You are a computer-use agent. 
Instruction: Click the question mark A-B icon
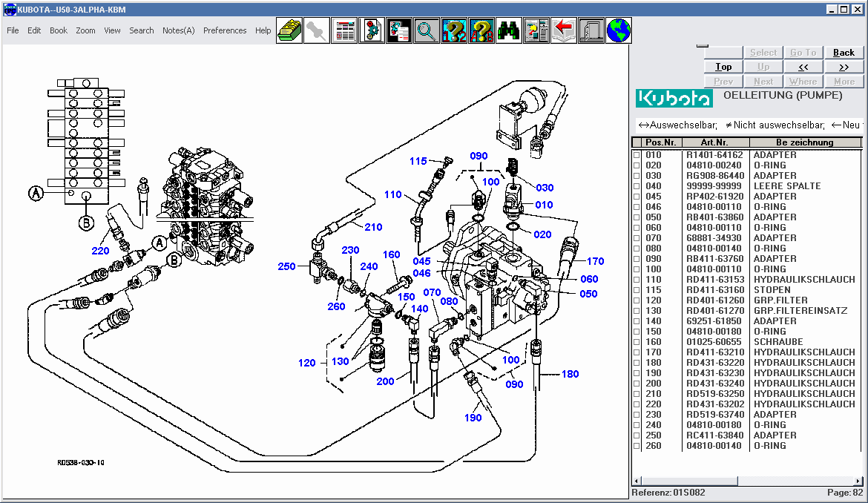point(481,30)
